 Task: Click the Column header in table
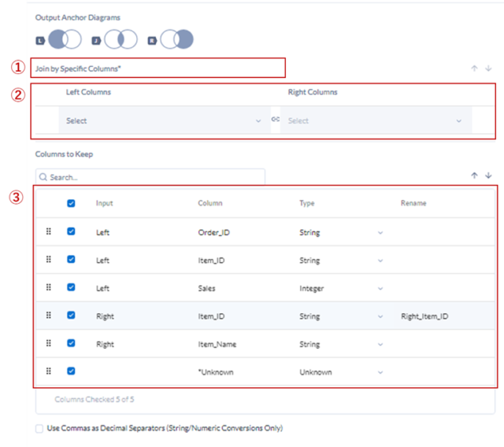click(210, 203)
